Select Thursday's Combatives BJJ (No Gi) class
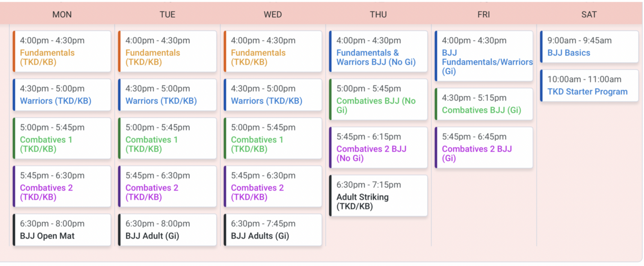Image resolution: width=644 pixels, height=266 pixels. point(378,99)
